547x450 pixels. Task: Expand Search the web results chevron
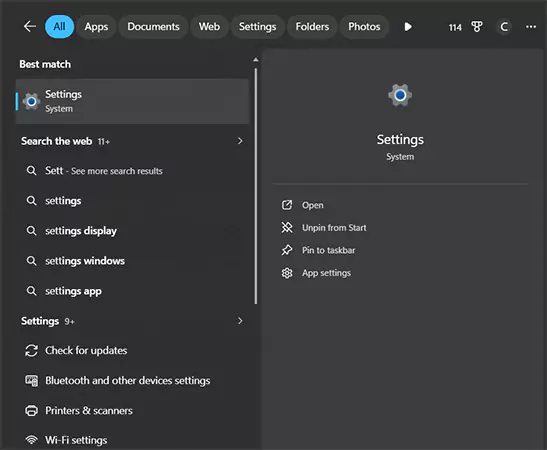(240, 141)
